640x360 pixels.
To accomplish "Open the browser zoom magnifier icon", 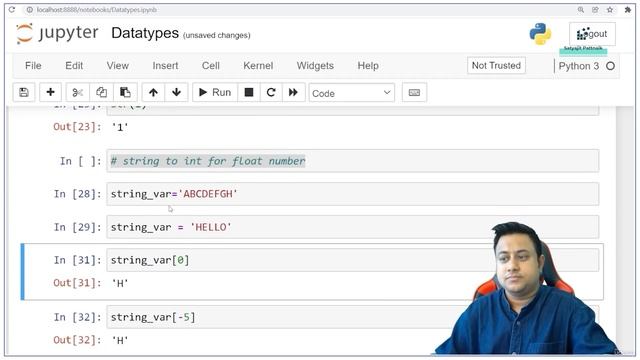I will click(x=580, y=10).
